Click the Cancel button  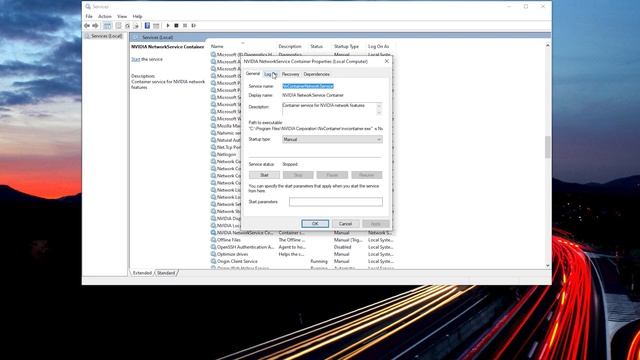pyautogui.click(x=345, y=224)
